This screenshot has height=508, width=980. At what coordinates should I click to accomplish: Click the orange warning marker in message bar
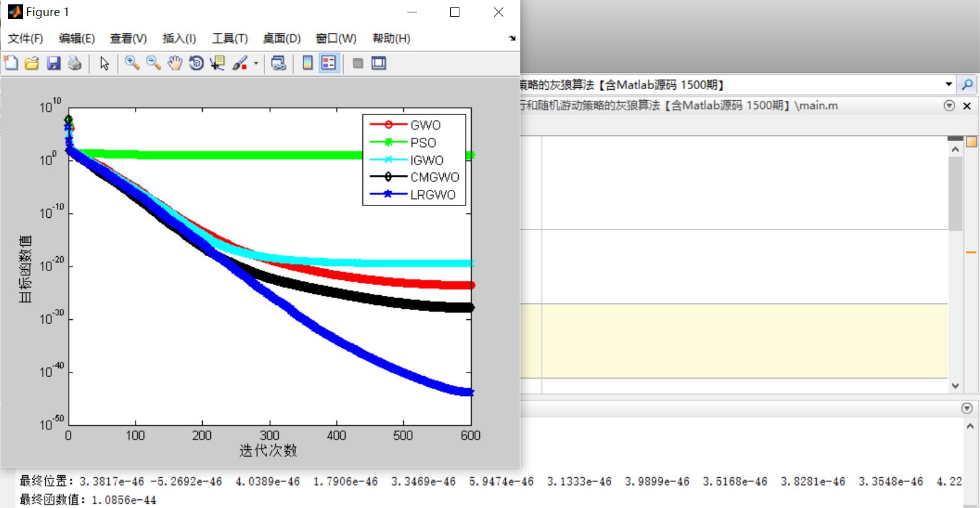[971, 252]
